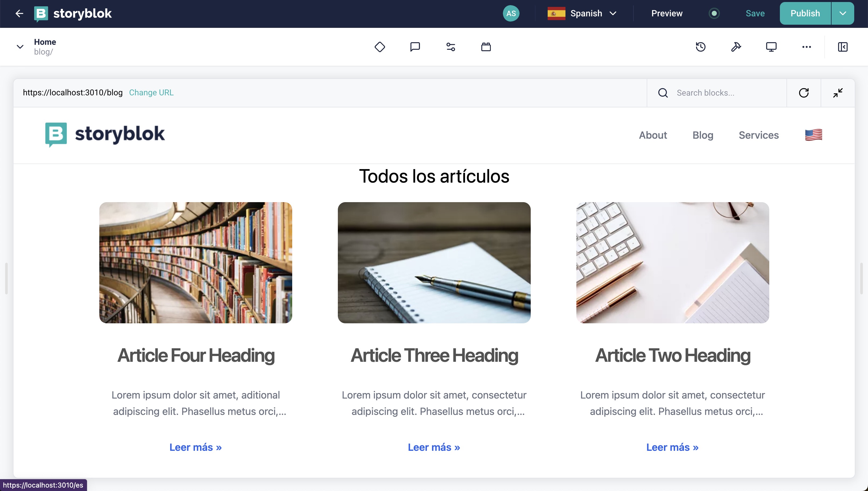Expand the Publish options arrow

842,13
